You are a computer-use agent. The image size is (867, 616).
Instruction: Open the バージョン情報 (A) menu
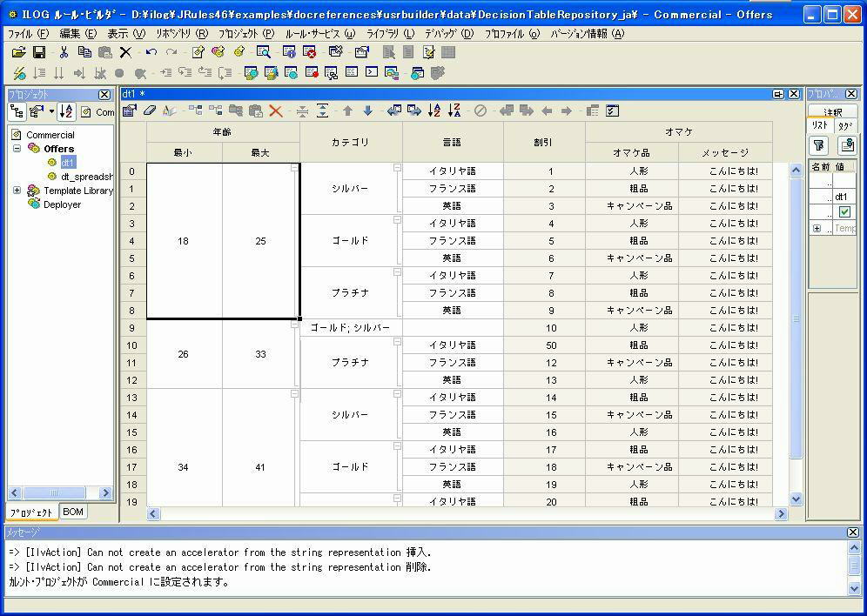588,34
